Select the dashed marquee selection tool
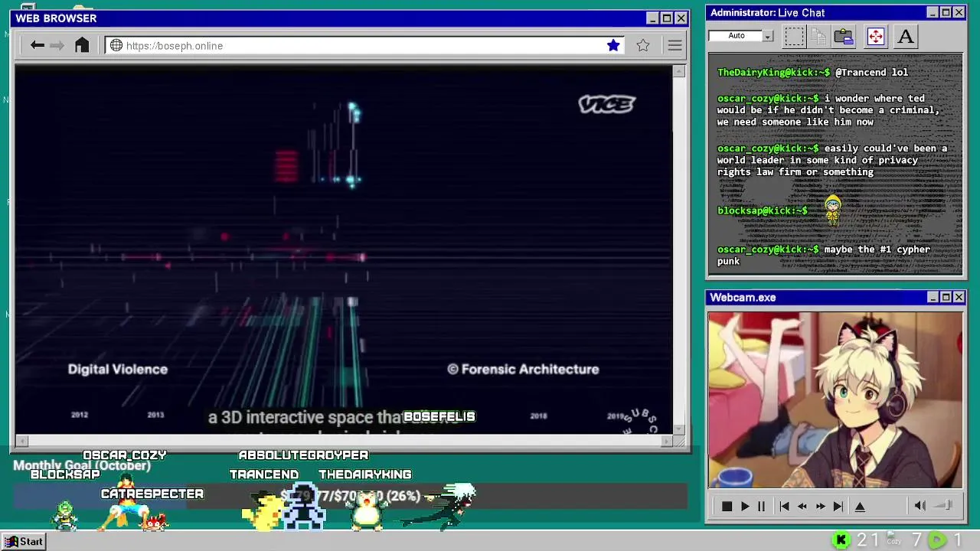Screen dimensions: 980x551 click(794, 36)
